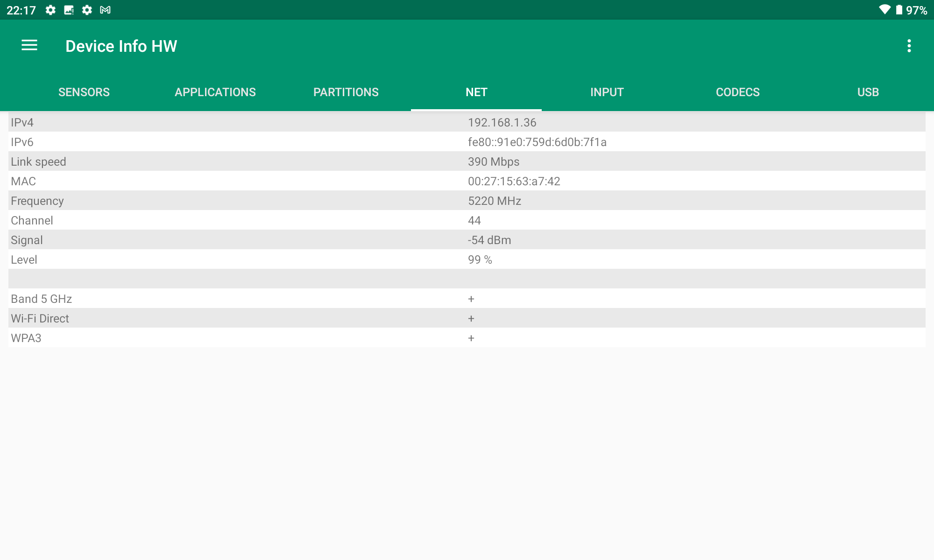The height and width of the screenshot is (560, 934).
Task: Tap the WPA3 support row
Action: pyautogui.click(x=467, y=338)
